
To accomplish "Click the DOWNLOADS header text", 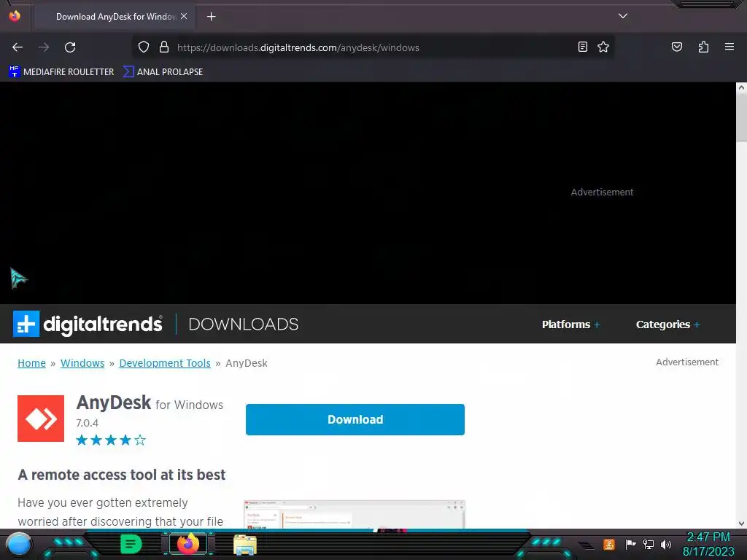I will coord(244,324).
